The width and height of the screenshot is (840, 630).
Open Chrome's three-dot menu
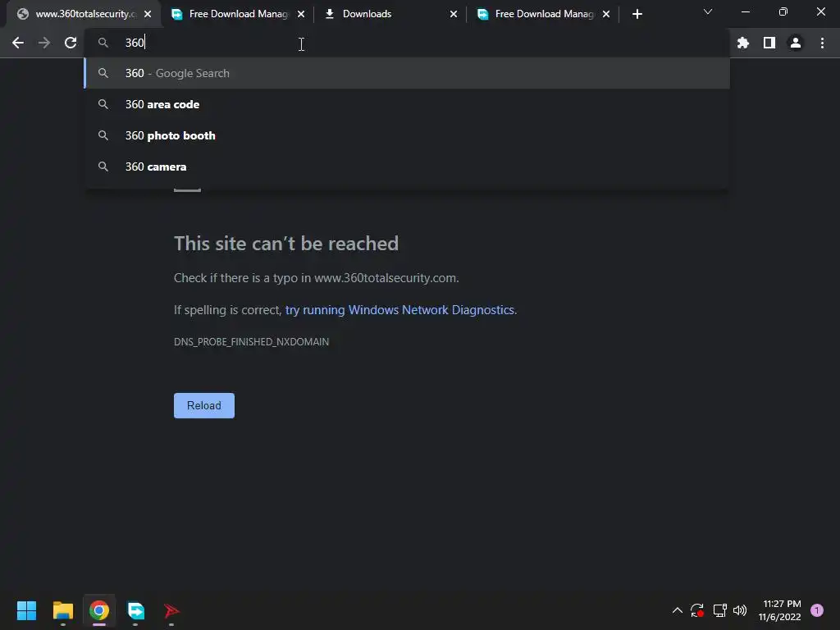(x=822, y=43)
